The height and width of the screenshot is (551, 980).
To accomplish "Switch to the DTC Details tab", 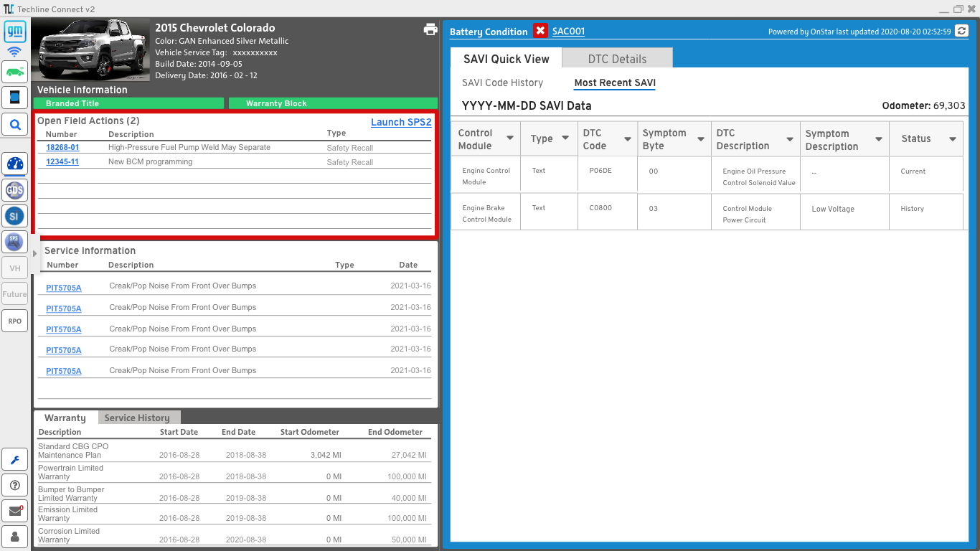I will 618,59.
